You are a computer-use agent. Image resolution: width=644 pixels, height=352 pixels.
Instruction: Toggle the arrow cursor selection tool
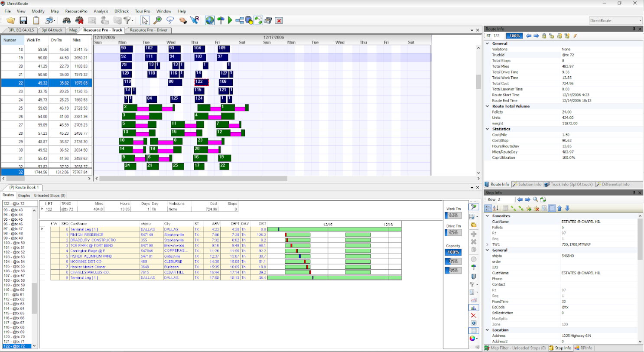coord(145,20)
